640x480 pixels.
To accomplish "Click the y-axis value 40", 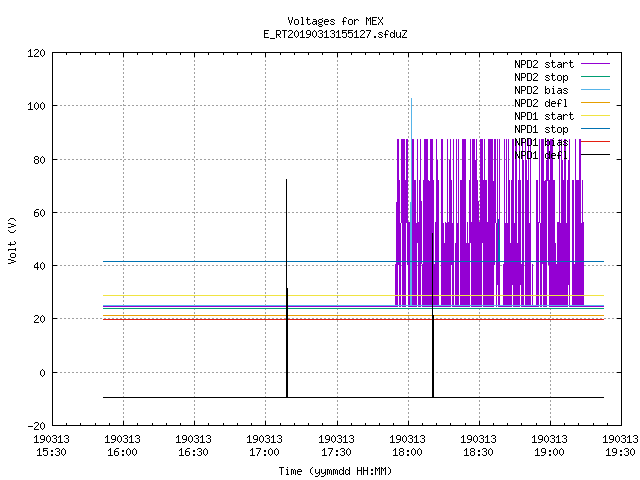I will pos(39,266).
